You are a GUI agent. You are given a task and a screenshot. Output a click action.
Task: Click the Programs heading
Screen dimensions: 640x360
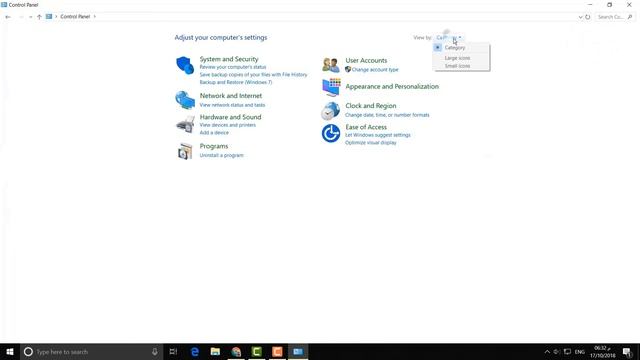pyautogui.click(x=214, y=146)
